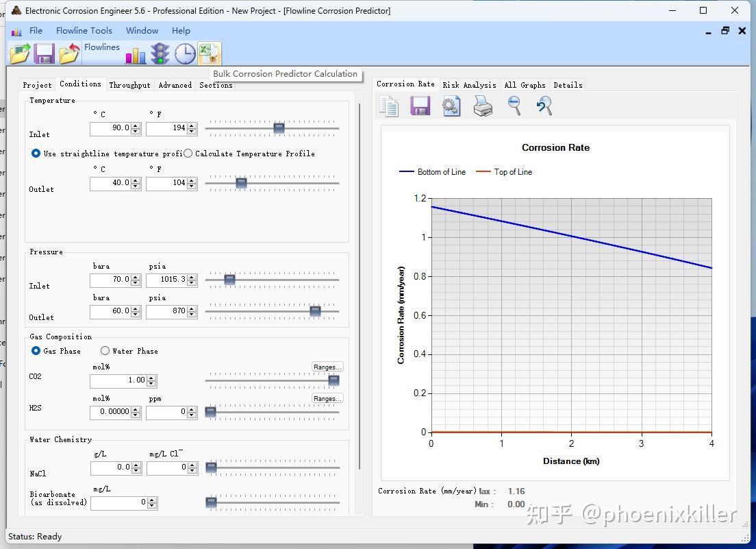Click the Flowlines toolbar label

(102, 47)
